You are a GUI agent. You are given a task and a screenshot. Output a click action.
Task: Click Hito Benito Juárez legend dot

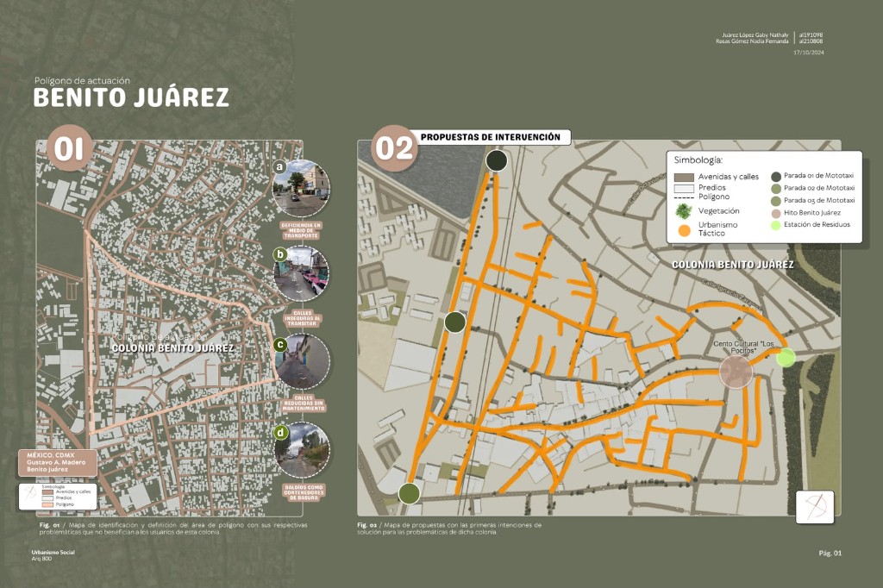776,214
